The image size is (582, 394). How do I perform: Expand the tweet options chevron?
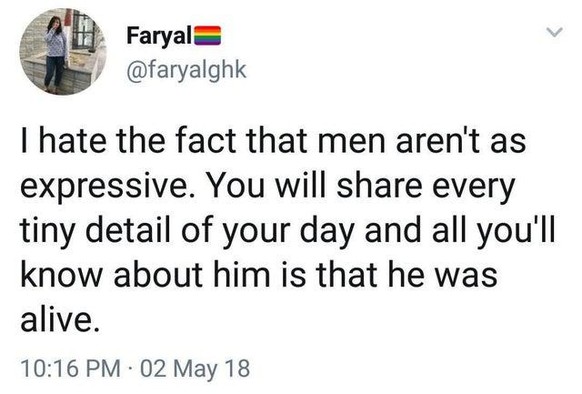tap(556, 32)
